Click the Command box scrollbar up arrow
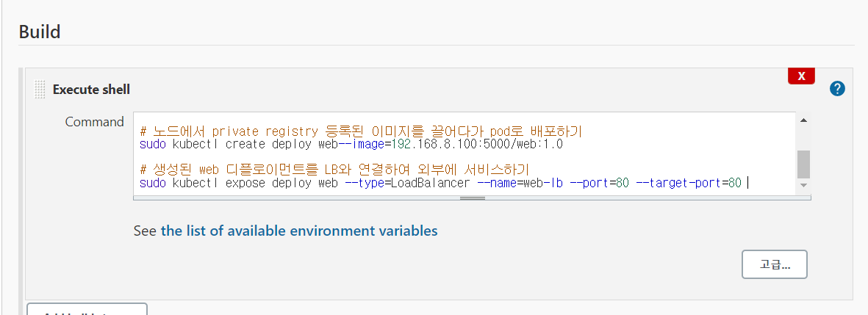868x315 pixels. [x=803, y=120]
